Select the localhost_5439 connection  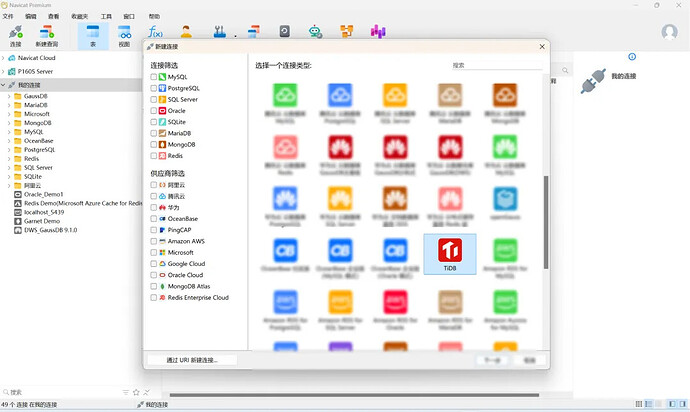[44, 212]
